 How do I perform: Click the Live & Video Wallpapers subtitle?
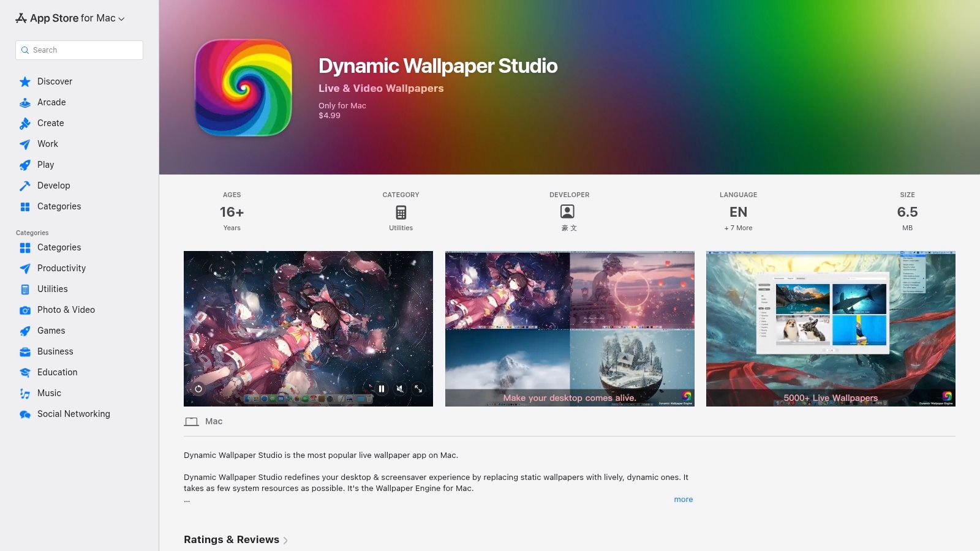[381, 88]
